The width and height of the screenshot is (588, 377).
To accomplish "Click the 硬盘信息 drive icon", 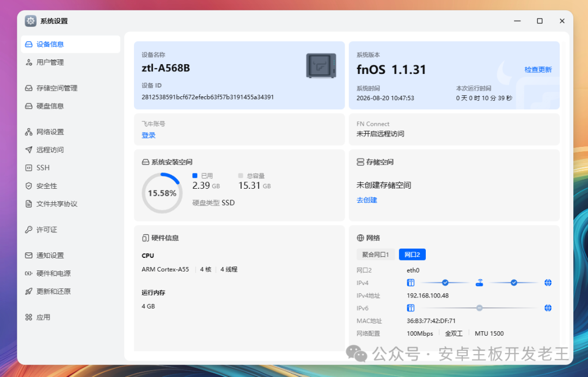I will (x=29, y=106).
